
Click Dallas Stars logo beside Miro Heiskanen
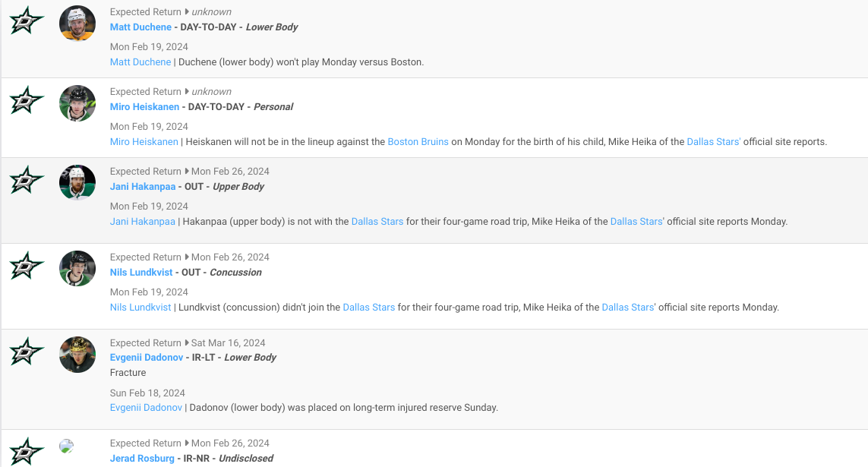[x=27, y=100]
